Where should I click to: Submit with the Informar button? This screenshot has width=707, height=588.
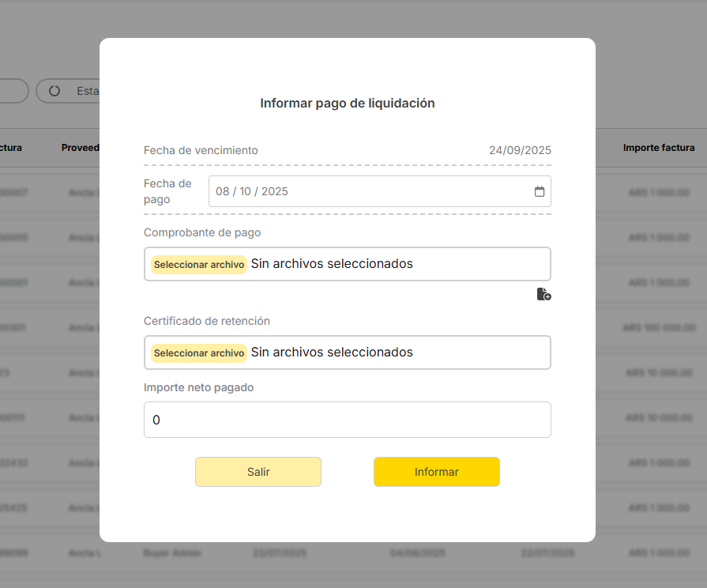[436, 472]
